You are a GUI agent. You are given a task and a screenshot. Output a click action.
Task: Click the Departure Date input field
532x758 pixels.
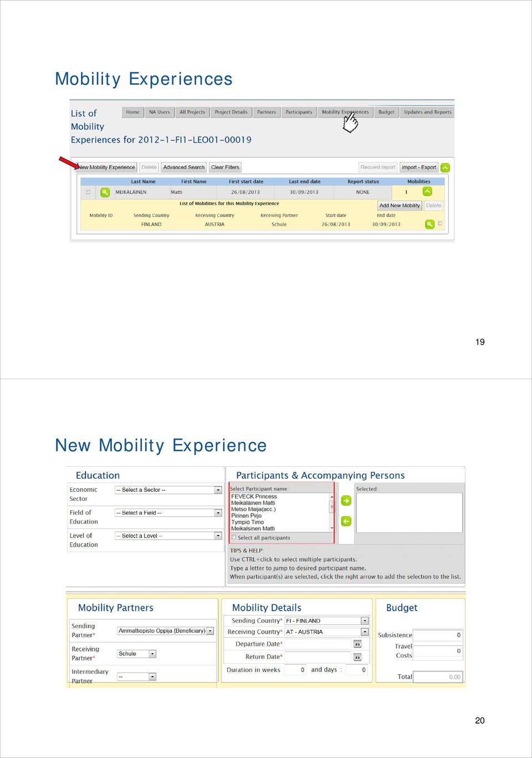pyautogui.click(x=319, y=644)
